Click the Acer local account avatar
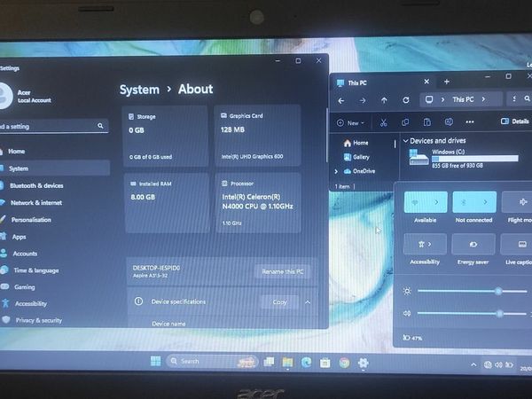 click(4, 96)
